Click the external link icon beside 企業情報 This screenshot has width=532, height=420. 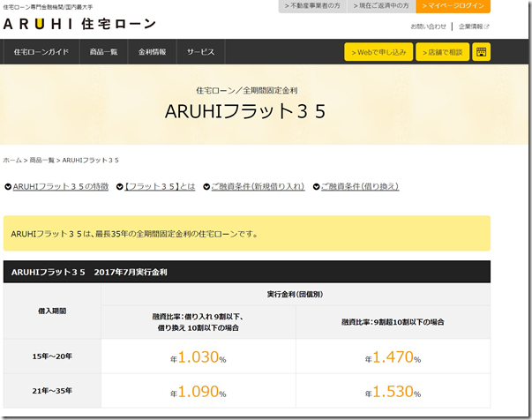(486, 26)
